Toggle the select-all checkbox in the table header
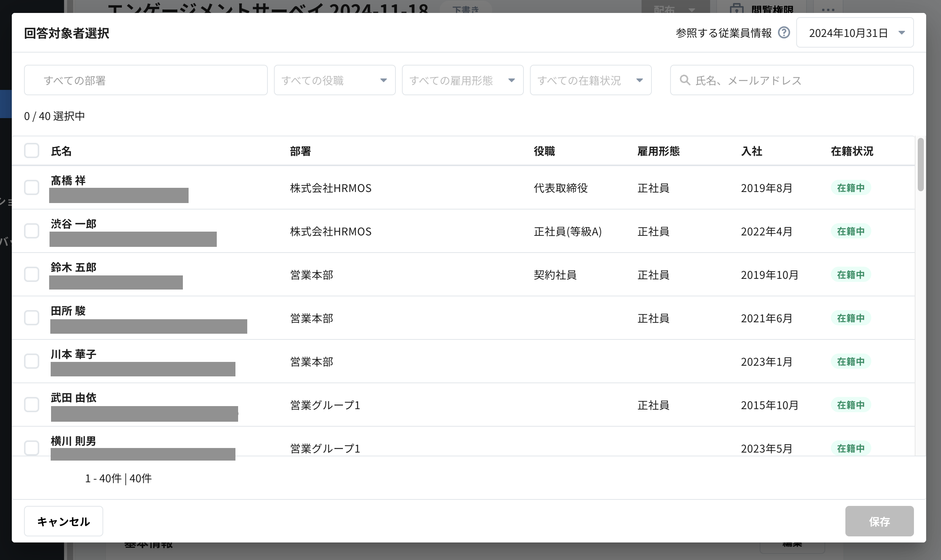 (x=32, y=150)
